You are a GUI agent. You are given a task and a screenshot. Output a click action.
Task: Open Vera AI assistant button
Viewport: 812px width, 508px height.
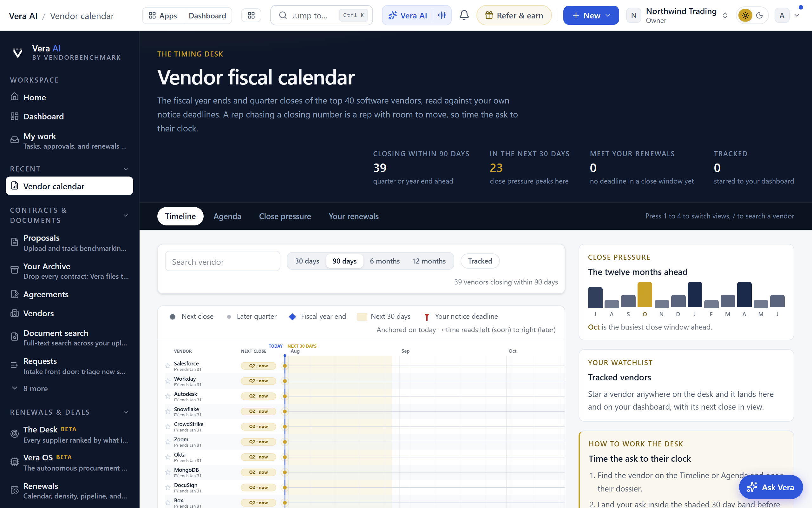tap(407, 16)
